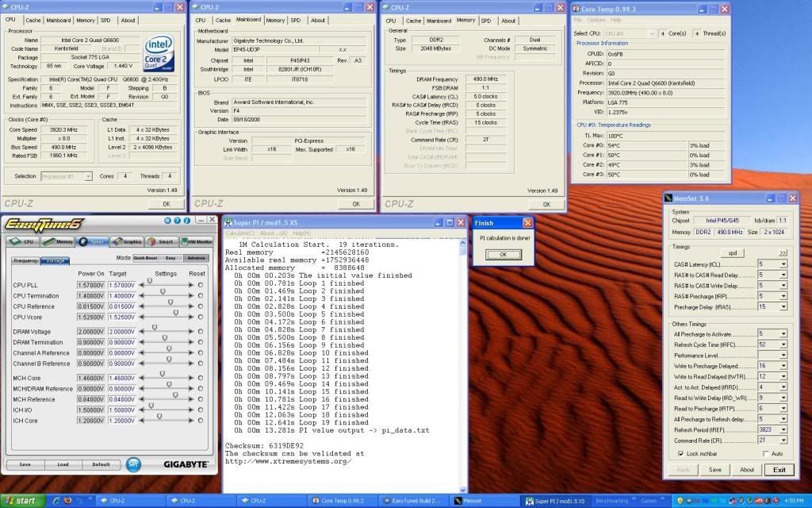Click OK in the PI calculation Finish dialog
Screen dimensions: 812x508
click(x=503, y=255)
